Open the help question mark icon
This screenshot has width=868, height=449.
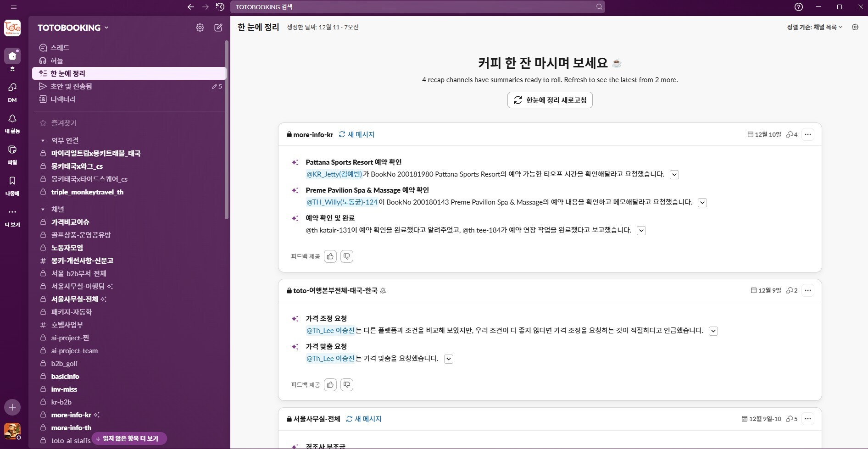pos(799,7)
